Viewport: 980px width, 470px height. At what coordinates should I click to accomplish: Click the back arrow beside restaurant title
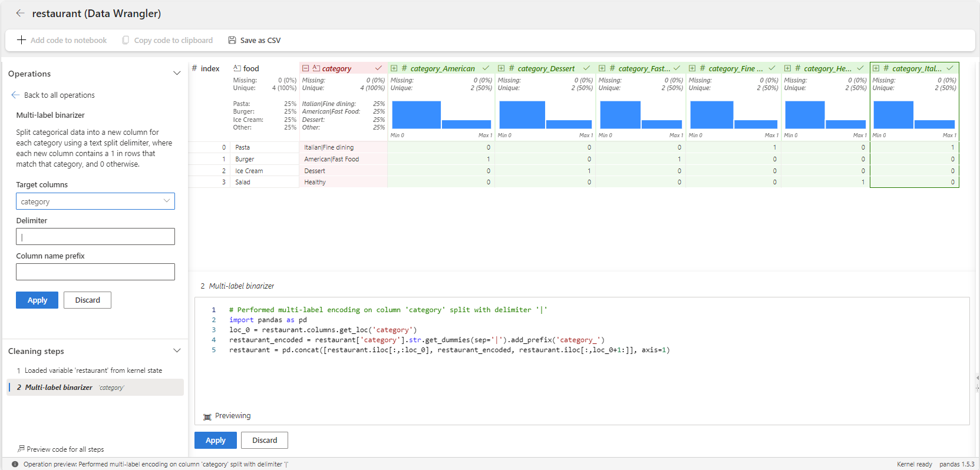click(20, 13)
